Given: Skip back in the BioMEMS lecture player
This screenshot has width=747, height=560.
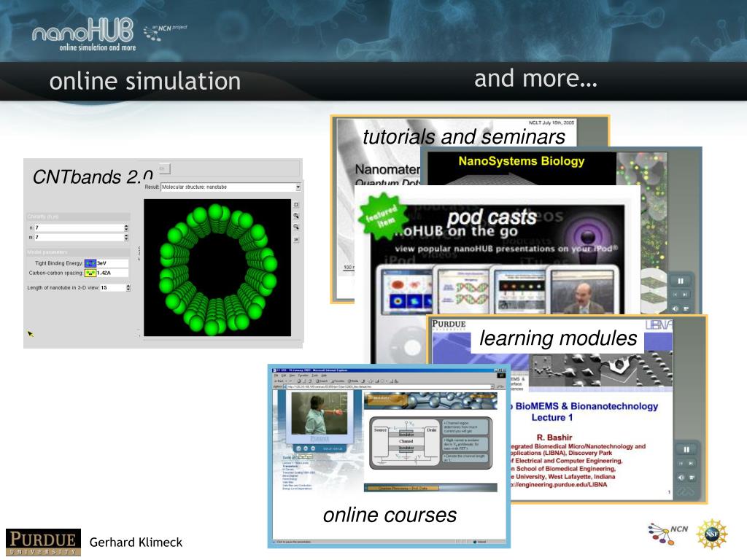Looking at the screenshot, I should point(681,463).
